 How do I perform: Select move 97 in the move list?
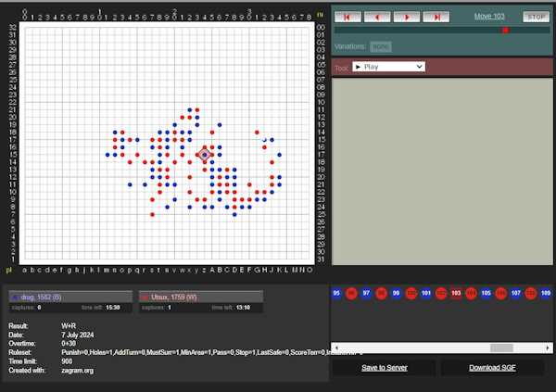(366, 293)
